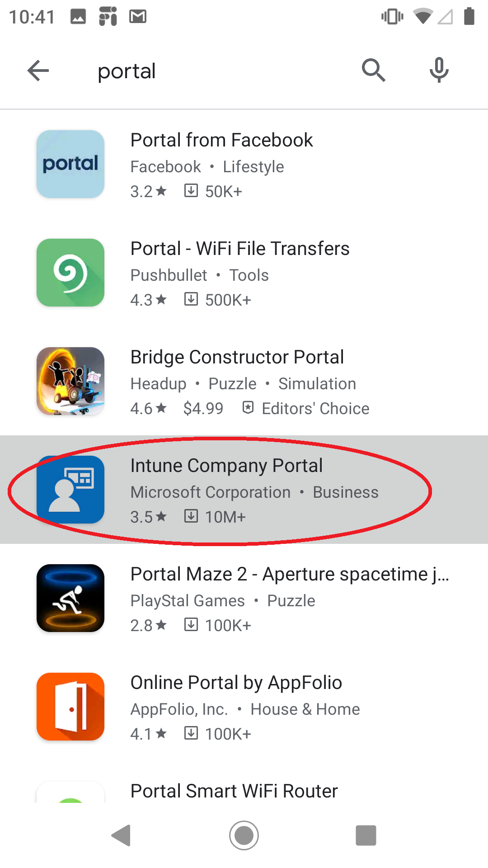488x868 pixels.
Task: Activate voice search microphone
Action: [439, 70]
